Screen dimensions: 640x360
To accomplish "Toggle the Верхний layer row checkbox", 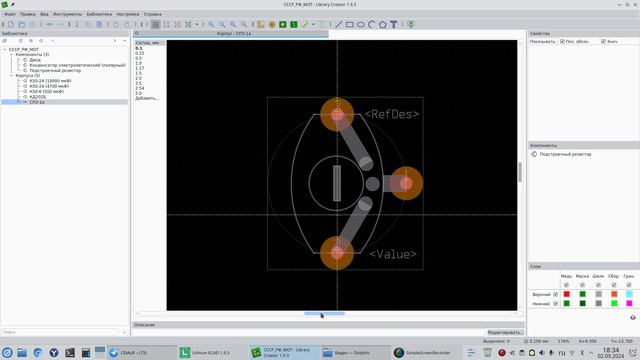I will [556, 294].
